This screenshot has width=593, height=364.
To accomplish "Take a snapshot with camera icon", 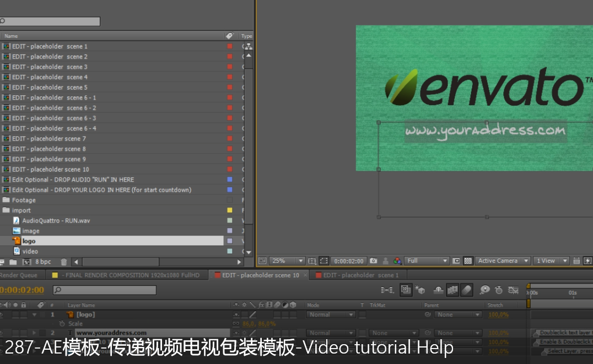I will [373, 261].
